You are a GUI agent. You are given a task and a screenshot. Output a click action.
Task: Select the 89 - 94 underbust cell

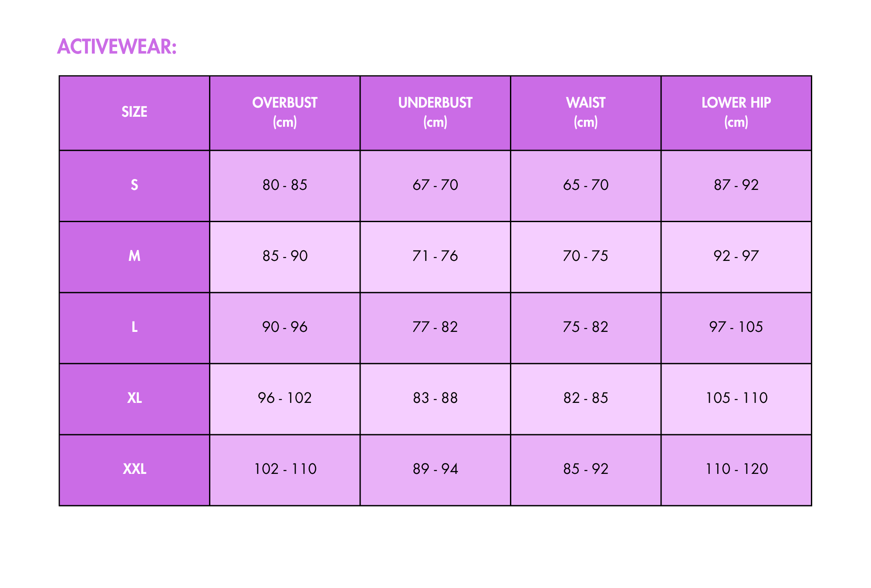[x=435, y=469]
